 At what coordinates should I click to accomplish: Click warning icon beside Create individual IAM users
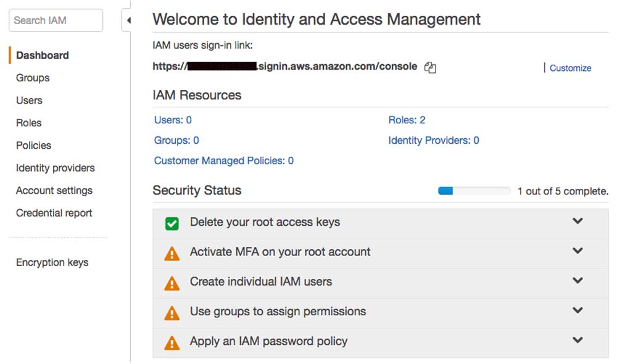coord(172,283)
